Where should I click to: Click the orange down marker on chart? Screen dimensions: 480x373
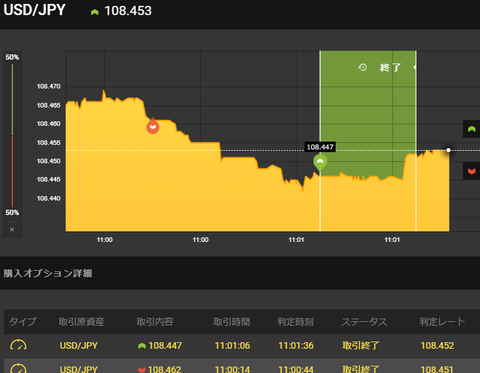point(153,126)
